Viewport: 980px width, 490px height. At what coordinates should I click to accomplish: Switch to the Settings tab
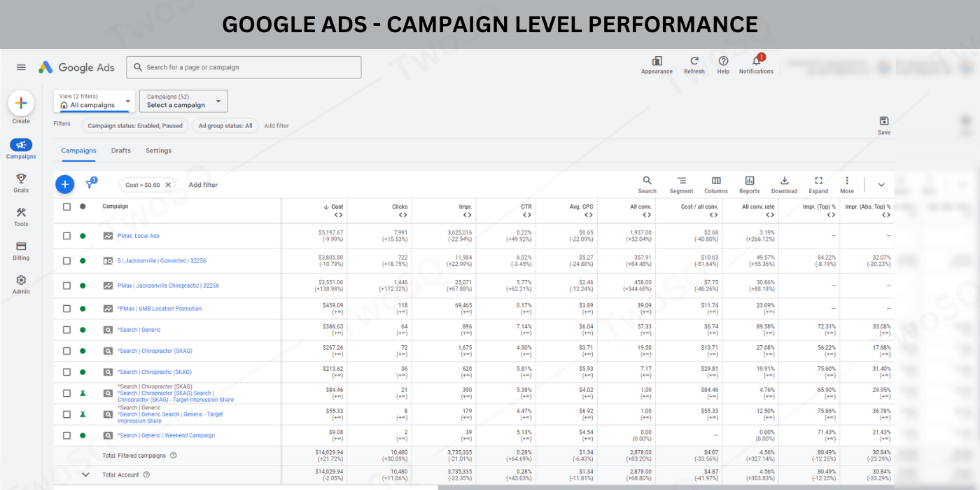tap(158, 150)
